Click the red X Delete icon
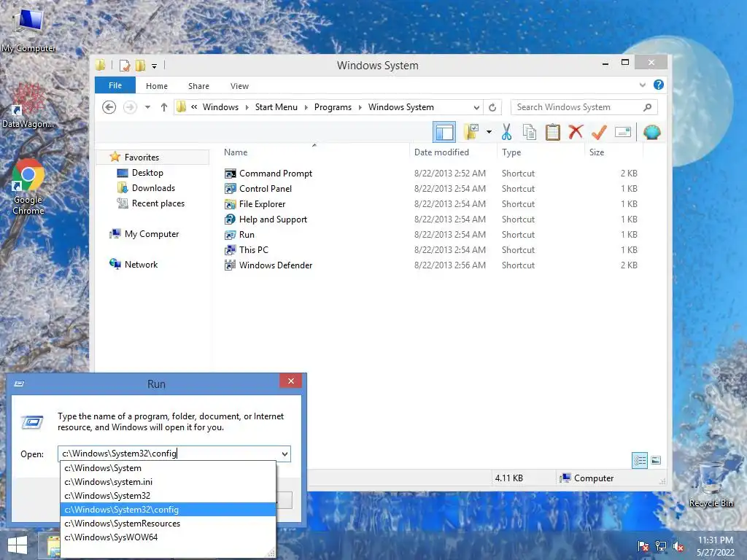This screenshot has width=747, height=560. point(576,131)
